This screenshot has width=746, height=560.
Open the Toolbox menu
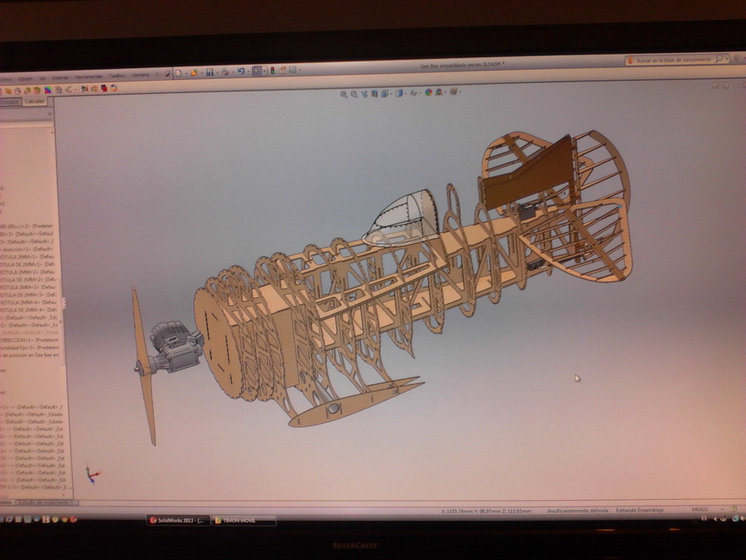[117, 76]
